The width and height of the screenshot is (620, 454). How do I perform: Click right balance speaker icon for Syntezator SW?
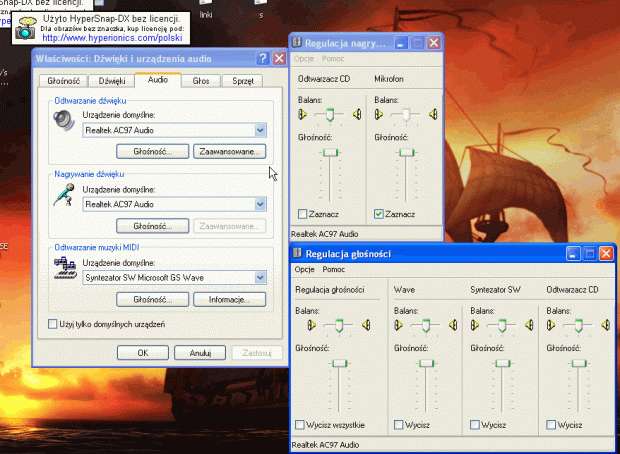(x=530, y=325)
